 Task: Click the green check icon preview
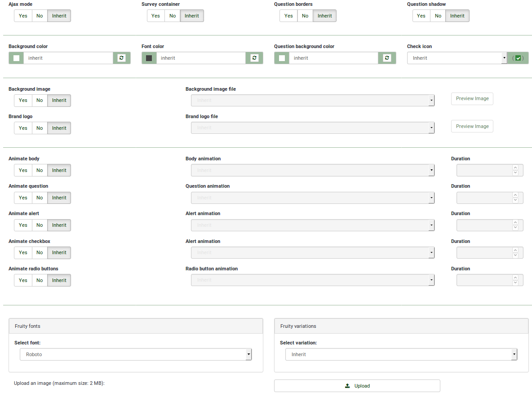click(x=518, y=58)
